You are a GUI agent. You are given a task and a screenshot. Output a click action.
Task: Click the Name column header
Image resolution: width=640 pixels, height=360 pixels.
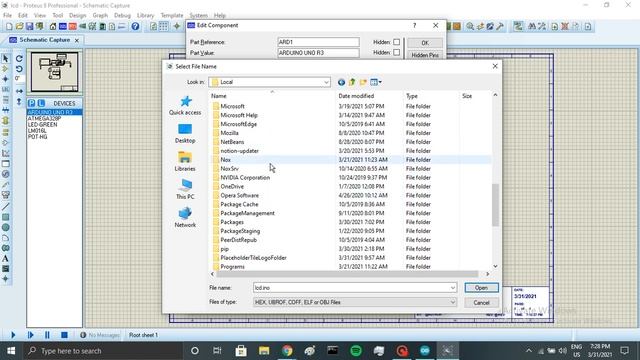tap(219, 96)
